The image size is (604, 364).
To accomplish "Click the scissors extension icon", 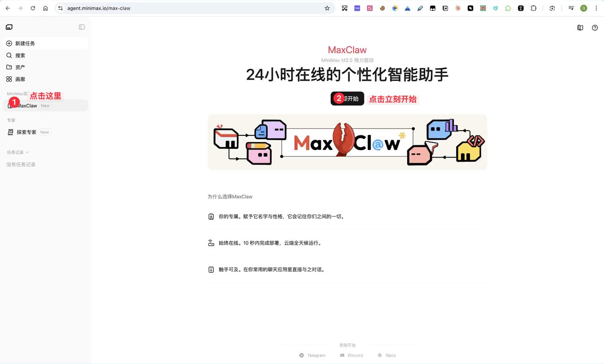I will click(344, 8).
